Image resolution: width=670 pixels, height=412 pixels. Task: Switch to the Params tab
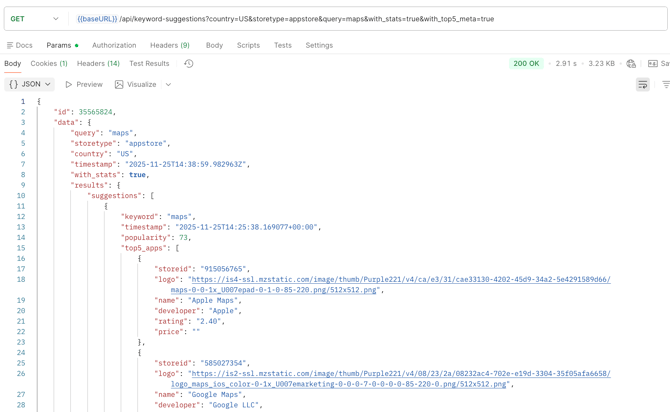(x=60, y=45)
